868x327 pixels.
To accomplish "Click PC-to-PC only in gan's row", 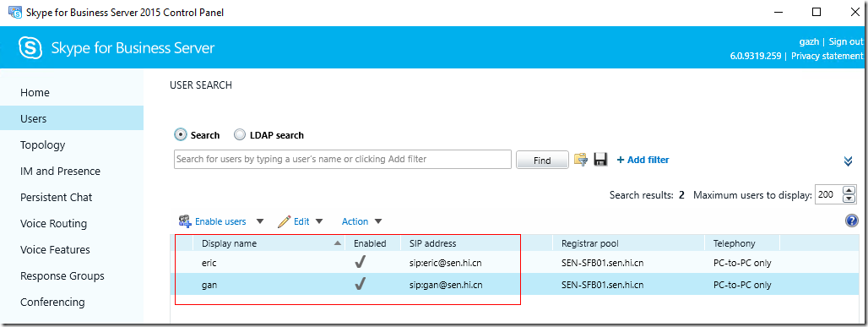I will tap(742, 285).
